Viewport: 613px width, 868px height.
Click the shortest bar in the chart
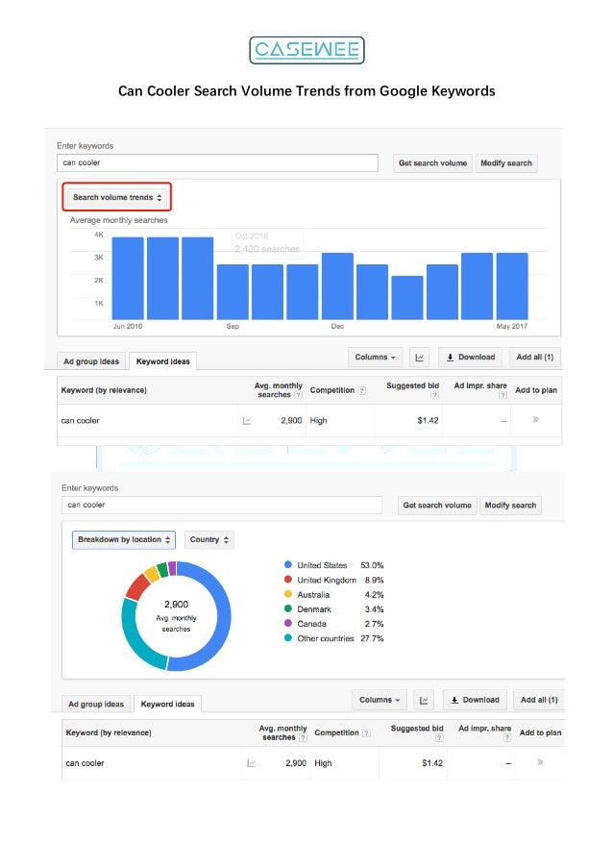coord(407,297)
